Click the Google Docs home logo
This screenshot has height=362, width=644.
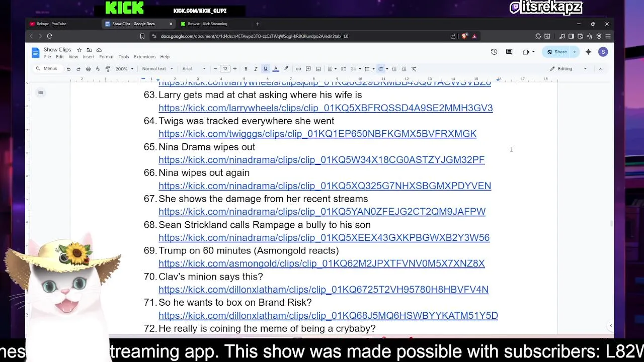tap(35, 52)
